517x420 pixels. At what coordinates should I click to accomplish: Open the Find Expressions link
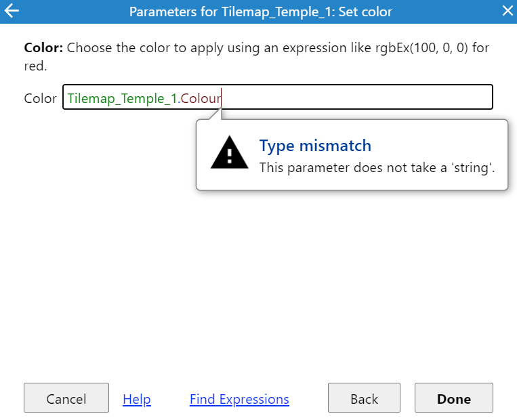tap(239, 399)
